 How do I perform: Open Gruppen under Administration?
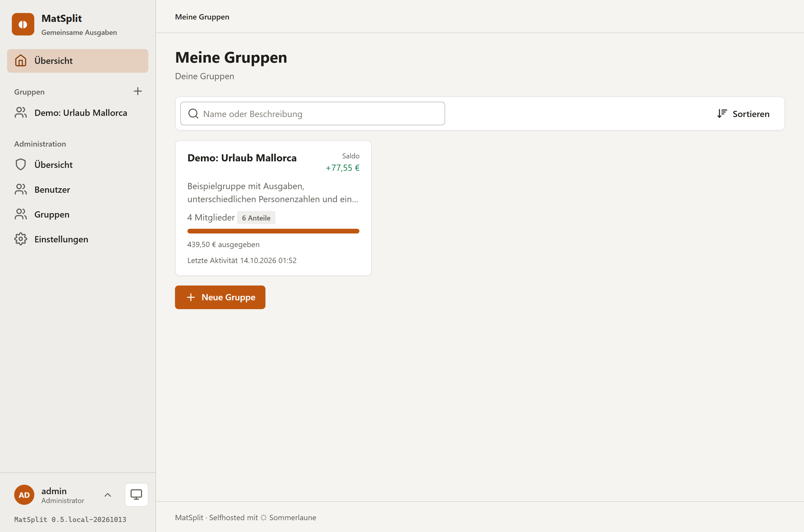(x=78, y=215)
